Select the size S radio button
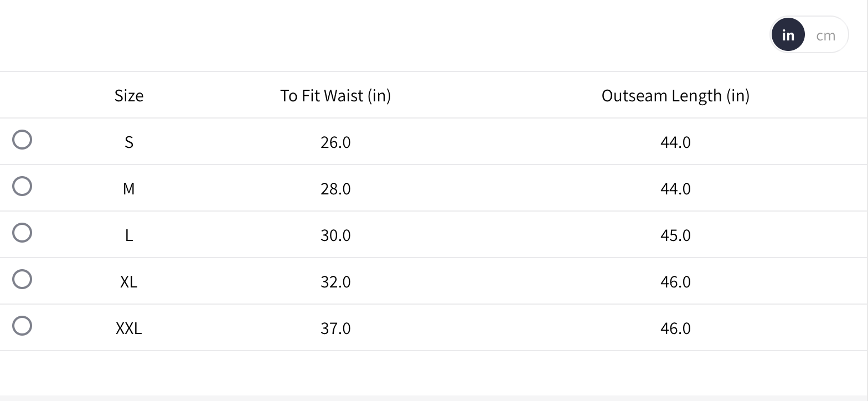Image resolution: width=868 pixels, height=401 pixels. pos(22,140)
